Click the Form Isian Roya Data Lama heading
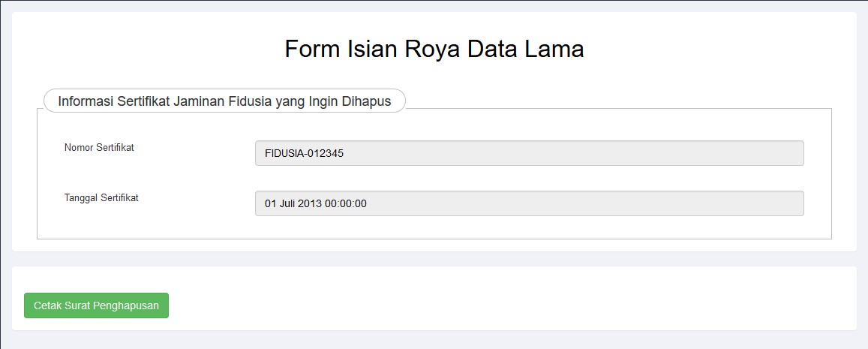This screenshot has height=349, width=868. tap(434, 50)
